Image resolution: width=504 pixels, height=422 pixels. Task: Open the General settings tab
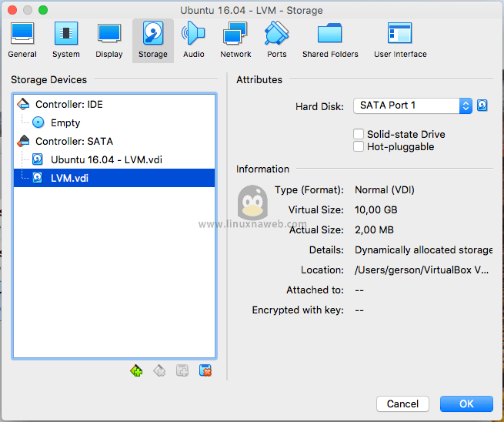tap(22, 41)
